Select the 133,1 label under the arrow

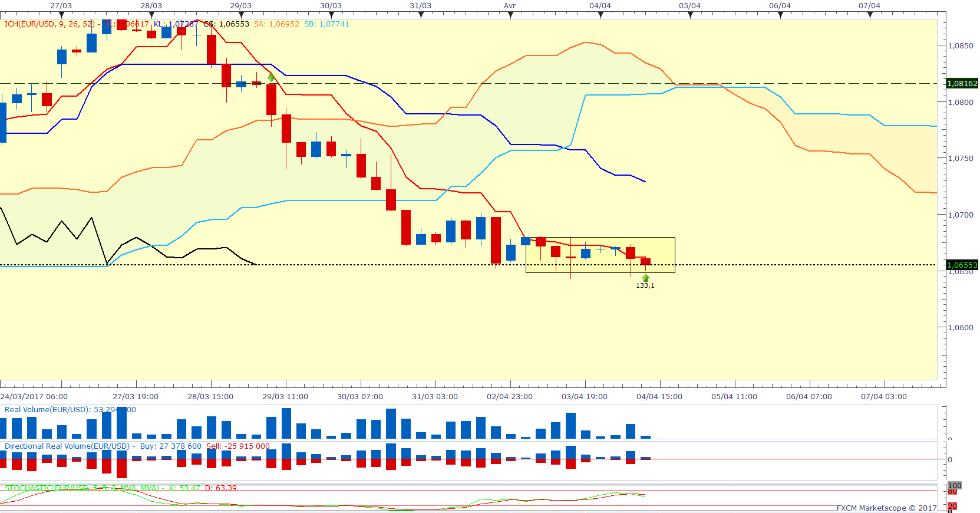pyautogui.click(x=645, y=285)
